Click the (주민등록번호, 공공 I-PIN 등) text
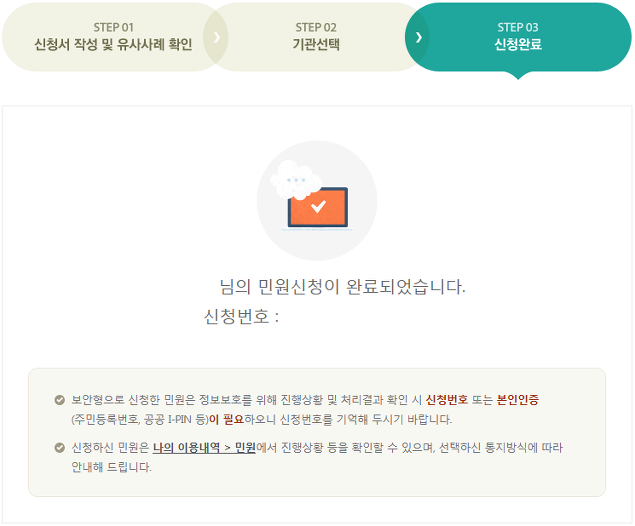635x526 pixels. pos(140,420)
